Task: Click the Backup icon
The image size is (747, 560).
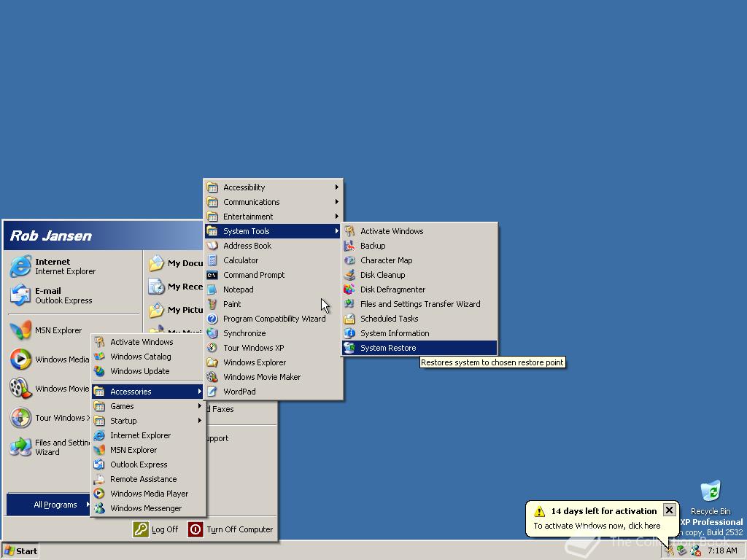Action: [349, 246]
